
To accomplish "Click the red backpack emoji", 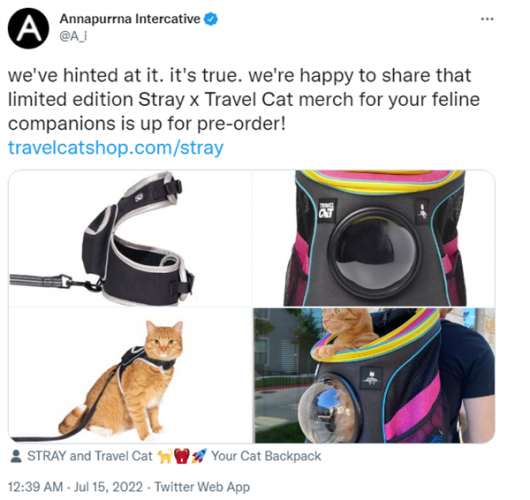I will coord(182,456).
